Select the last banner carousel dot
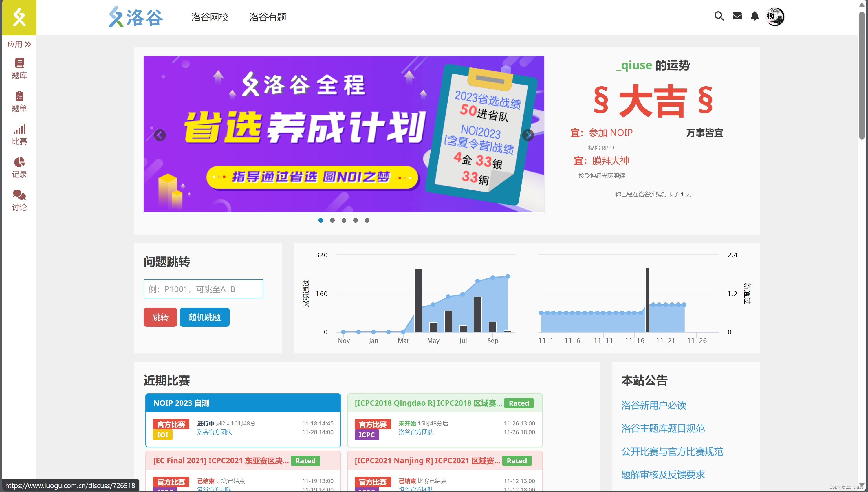868x492 pixels. click(367, 220)
